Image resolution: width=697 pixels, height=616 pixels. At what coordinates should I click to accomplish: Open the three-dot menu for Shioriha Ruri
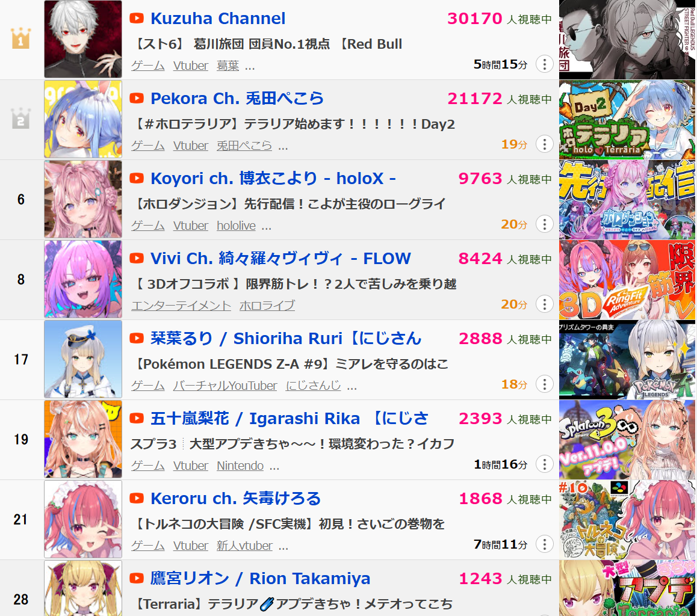pos(544,384)
